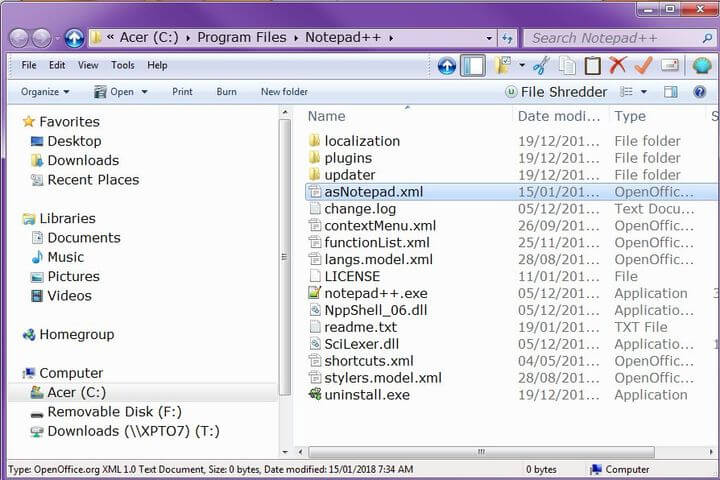The width and height of the screenshot is (720, 480).
Task: Click the email envelope toolbar icon
Action: click(670, 65)
